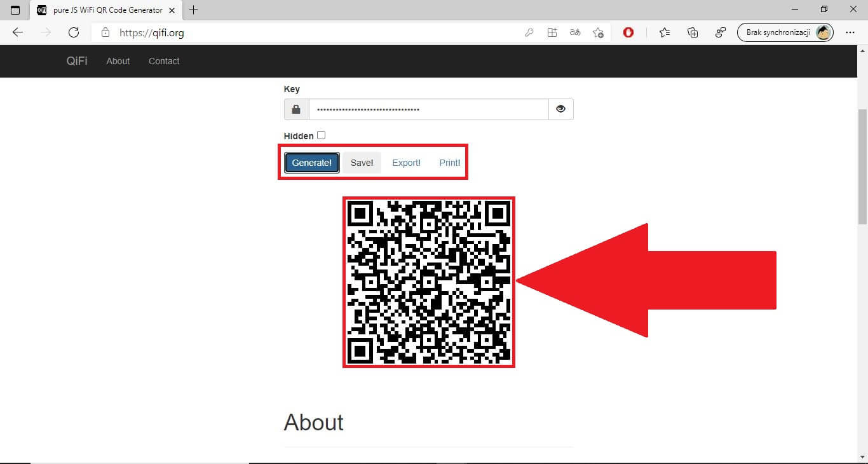Screen dimensions: 868x464
Task: Click the QiFi brand logo link
Action: point(77,61)
